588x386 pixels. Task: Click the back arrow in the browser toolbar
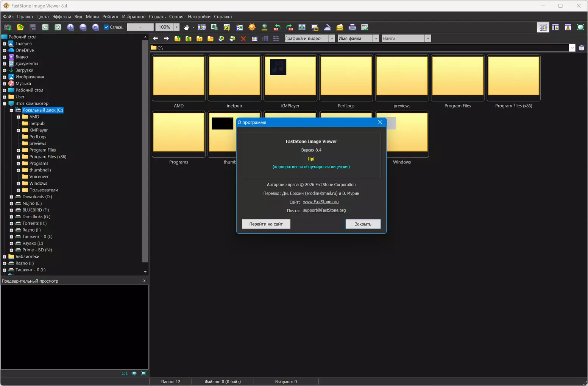(x=155, y=38)
